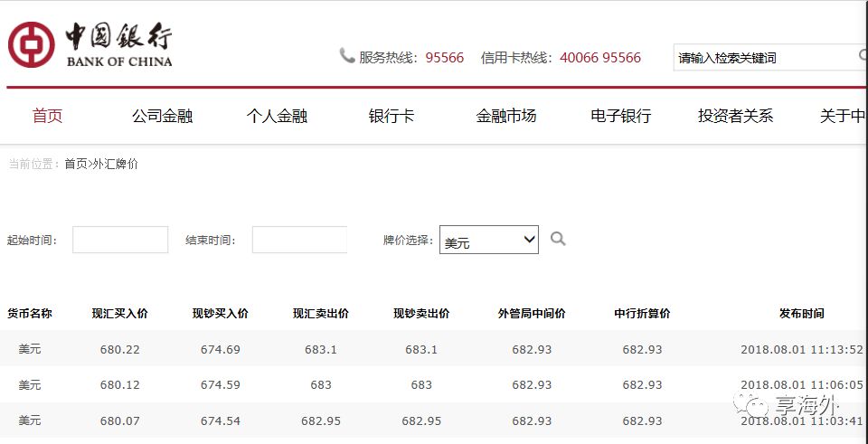Click 美元 in the 11:06:05 row

click(x=29, y=384)
